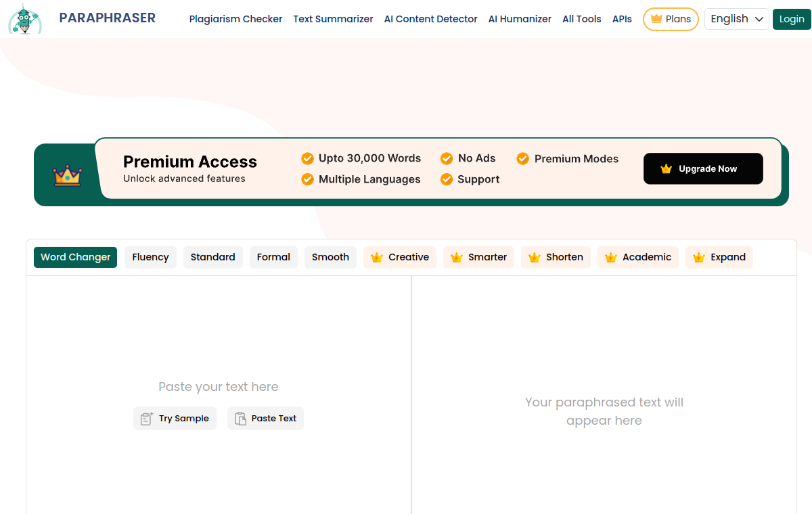Choose the Formal mode tab
812x514 pixels.
[x=273, y=257]
